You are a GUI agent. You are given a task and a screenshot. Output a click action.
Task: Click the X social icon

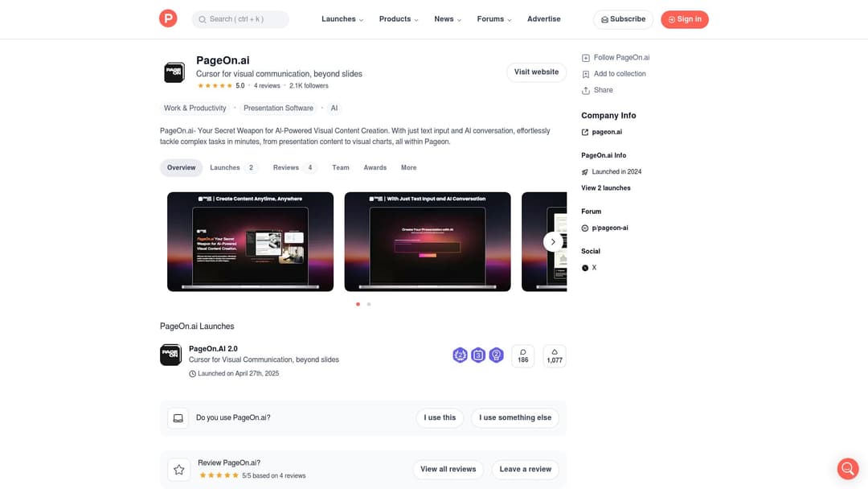tap(585, 268)
